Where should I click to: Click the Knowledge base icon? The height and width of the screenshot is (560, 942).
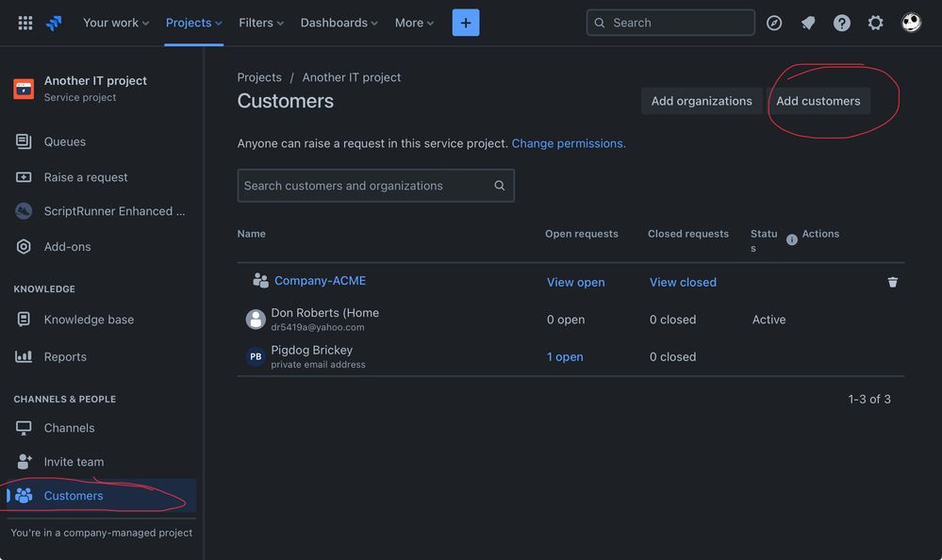[24, 319]
